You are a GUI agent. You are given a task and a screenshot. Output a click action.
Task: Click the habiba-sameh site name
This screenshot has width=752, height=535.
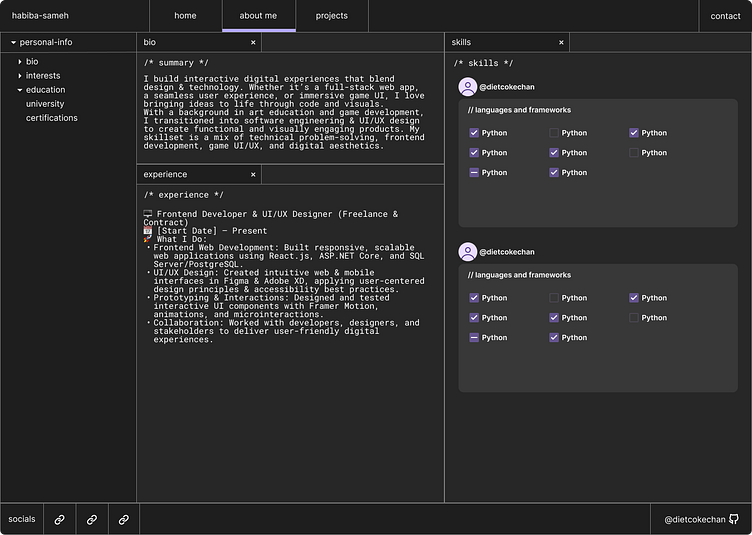(x=40, y=16)
